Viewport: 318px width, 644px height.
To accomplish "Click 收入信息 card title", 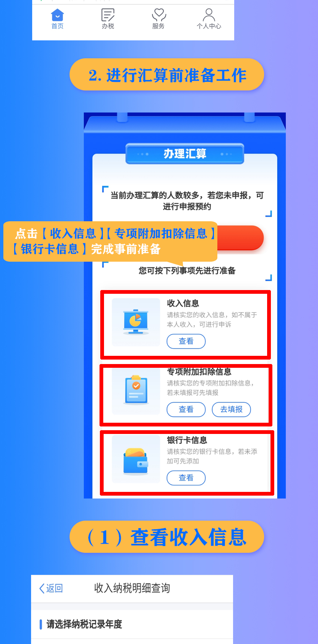I will tap(183, 303).
